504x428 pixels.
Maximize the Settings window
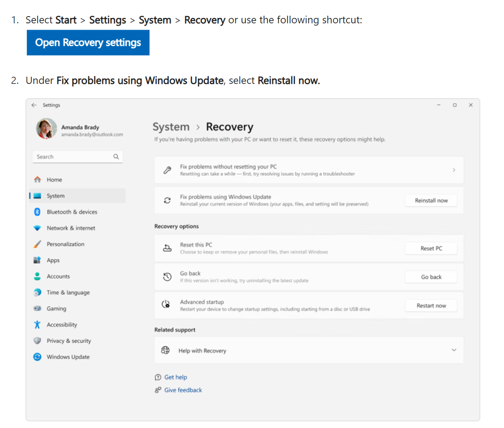(x=455, y=105)
